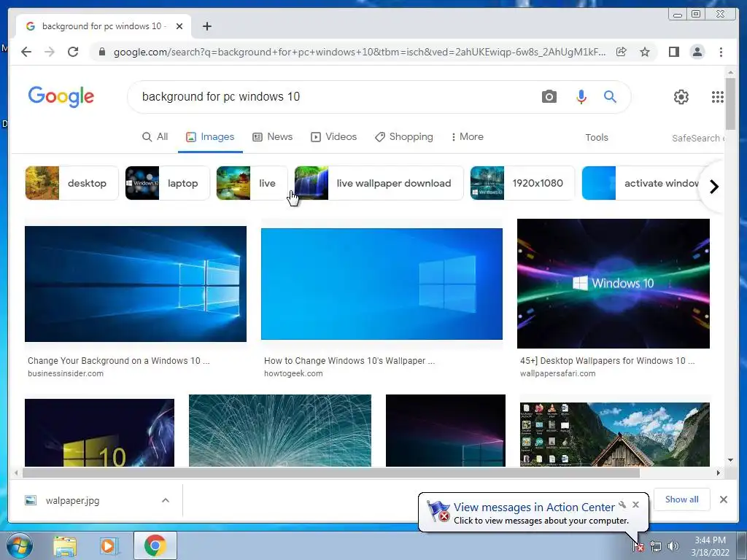747x560 pixels.
Task: Open the yellow Windows 10 logo thumbnail
Action: click(99, 432)
